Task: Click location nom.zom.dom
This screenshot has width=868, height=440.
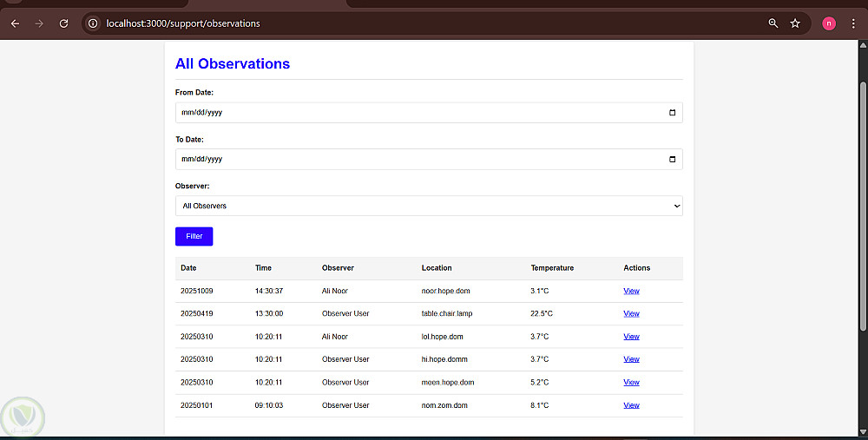Action: point(444,405)
